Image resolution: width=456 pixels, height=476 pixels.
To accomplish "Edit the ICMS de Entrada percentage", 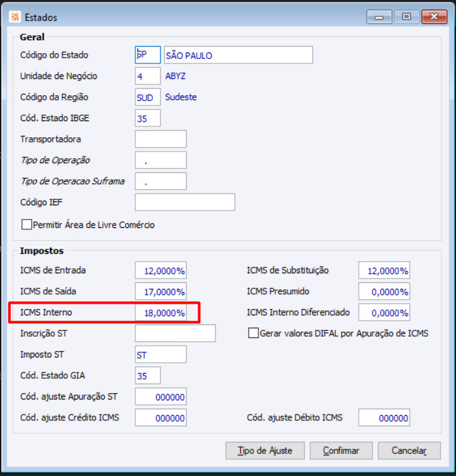I will click(161, 271).
